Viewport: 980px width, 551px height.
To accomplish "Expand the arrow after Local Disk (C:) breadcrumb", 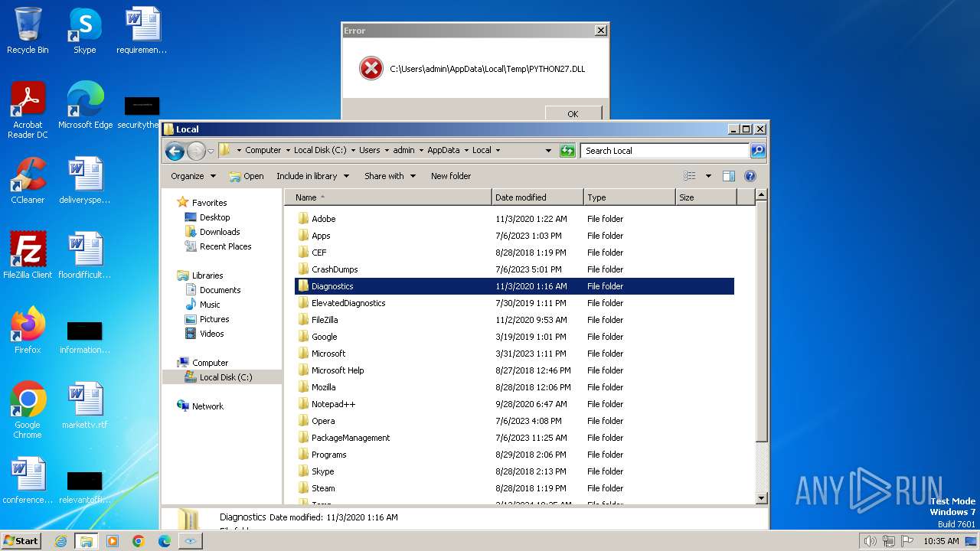I will (x=352, y=150).
